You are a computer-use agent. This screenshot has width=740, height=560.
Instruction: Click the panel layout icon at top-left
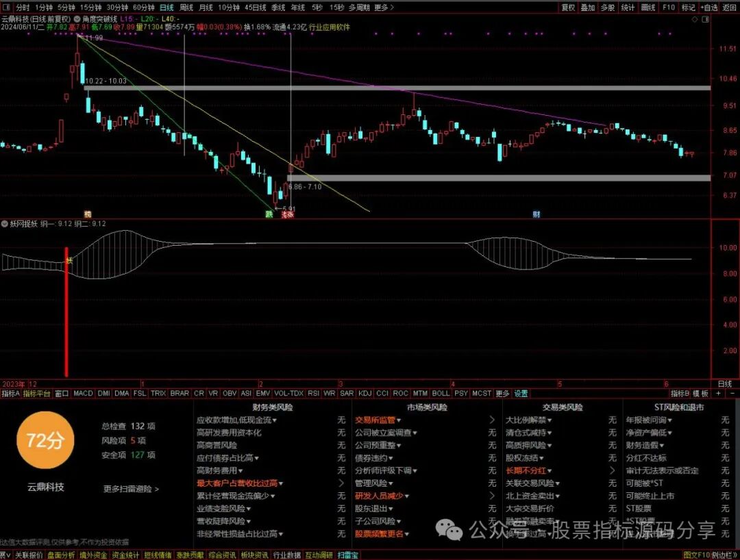click(x=6, y=7)
